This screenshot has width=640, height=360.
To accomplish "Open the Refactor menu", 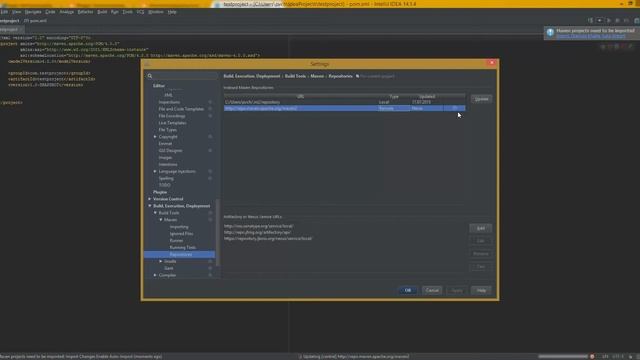I will click(85, 12).
